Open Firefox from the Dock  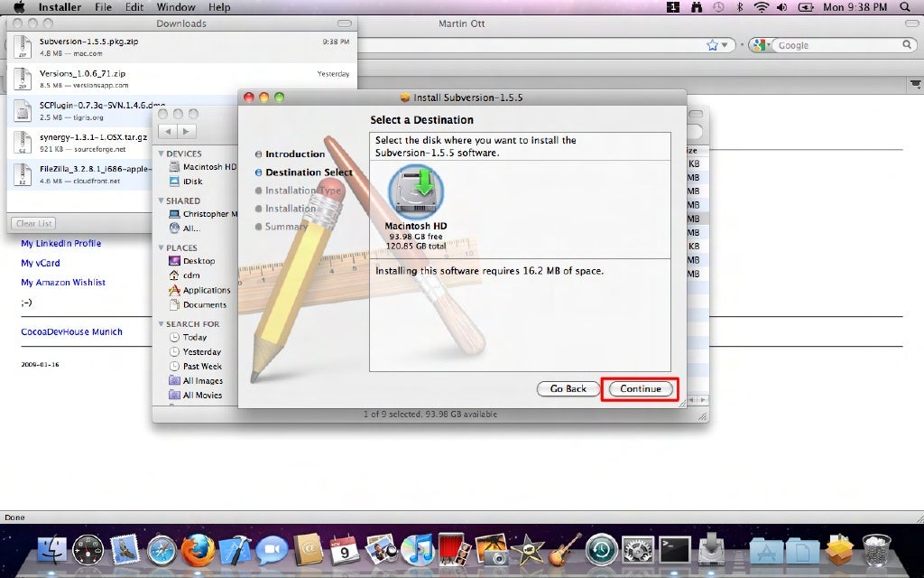coord(198,550)
